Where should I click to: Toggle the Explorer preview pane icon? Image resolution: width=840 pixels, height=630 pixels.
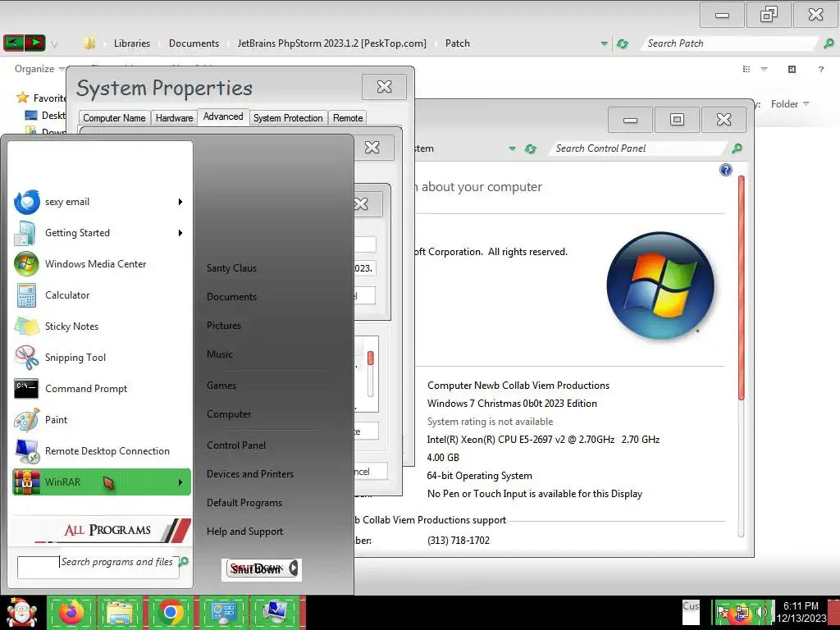(792, 69)
